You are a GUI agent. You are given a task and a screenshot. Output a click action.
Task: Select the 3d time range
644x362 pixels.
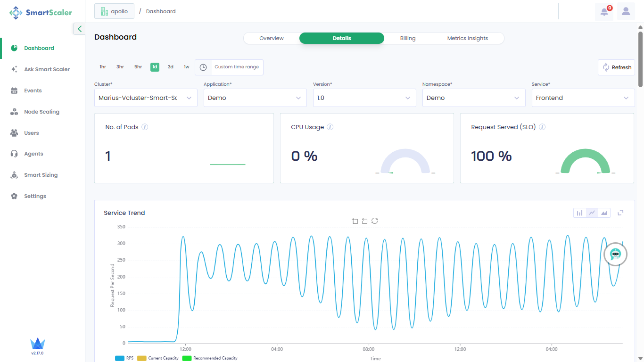click(171, 67)
